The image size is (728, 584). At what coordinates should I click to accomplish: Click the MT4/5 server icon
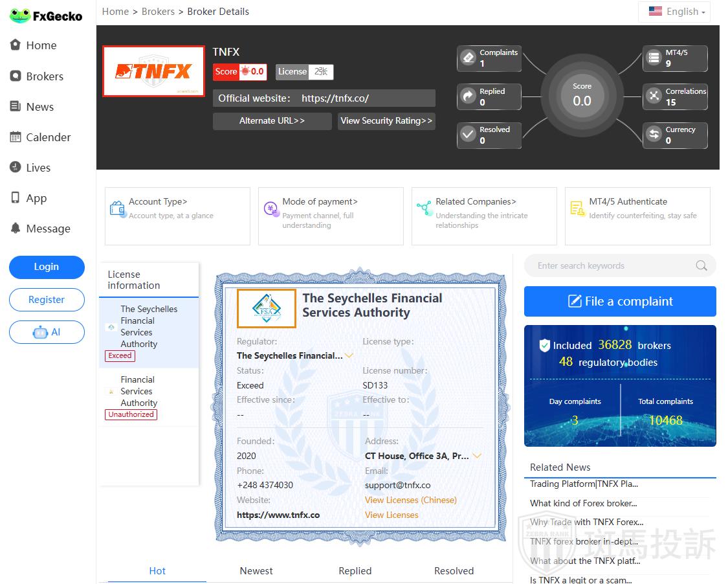pyautogui.click(x=654, y=58)
